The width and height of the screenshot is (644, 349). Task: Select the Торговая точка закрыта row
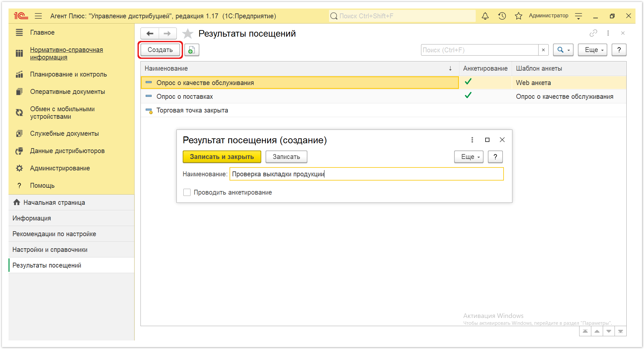[x=383, y=110]
